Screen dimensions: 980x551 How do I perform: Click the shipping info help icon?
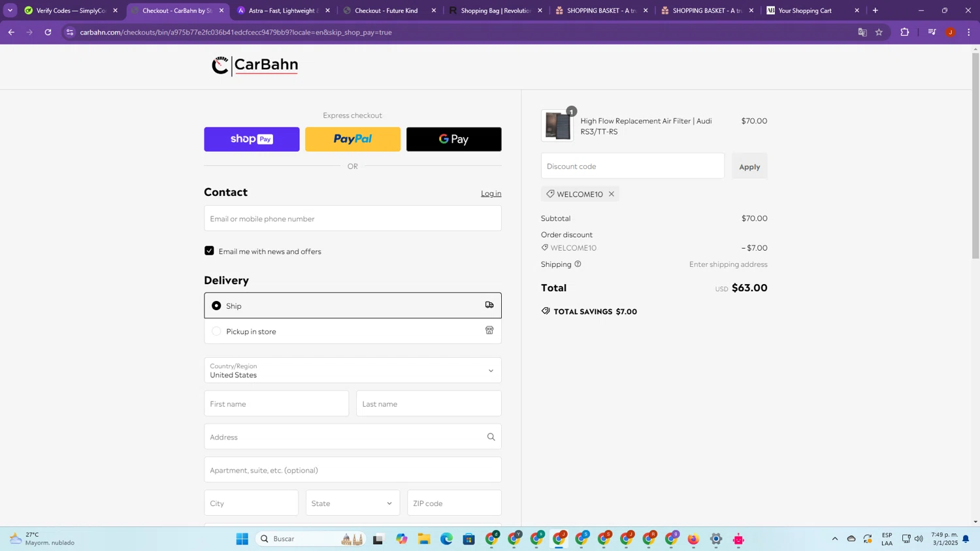578,264
